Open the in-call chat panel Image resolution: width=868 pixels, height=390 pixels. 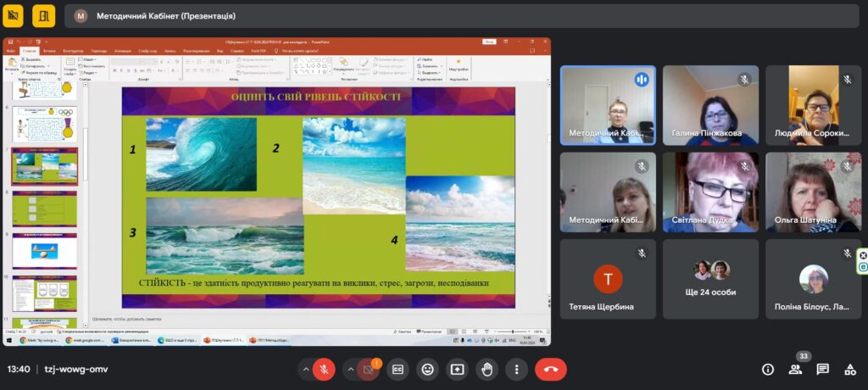pyautogui.click(x=822, y=370)
